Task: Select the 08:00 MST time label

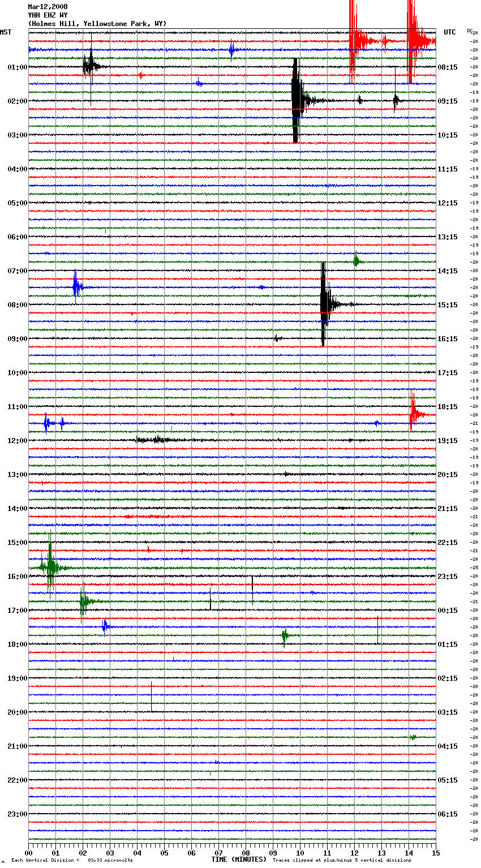Action: coord(18,305)
